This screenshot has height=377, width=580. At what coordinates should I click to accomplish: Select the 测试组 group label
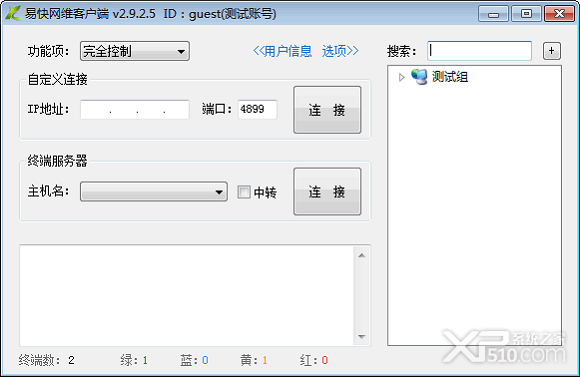[x=450, y=77]
